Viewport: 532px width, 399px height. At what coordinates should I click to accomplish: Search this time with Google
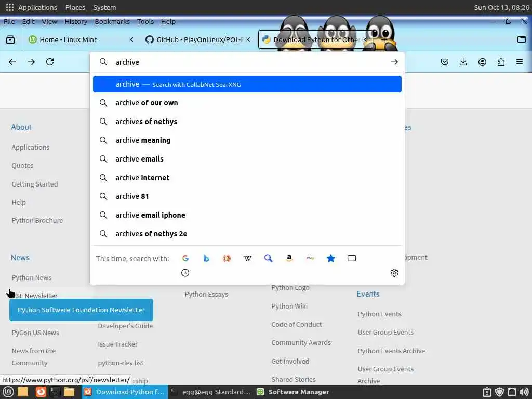click(185, 258)
